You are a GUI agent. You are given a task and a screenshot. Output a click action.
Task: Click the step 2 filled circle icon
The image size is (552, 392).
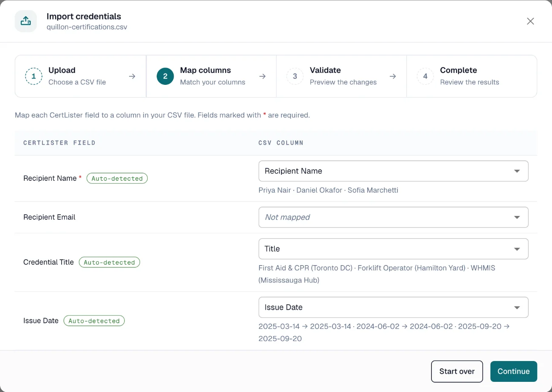pos(165,76)
